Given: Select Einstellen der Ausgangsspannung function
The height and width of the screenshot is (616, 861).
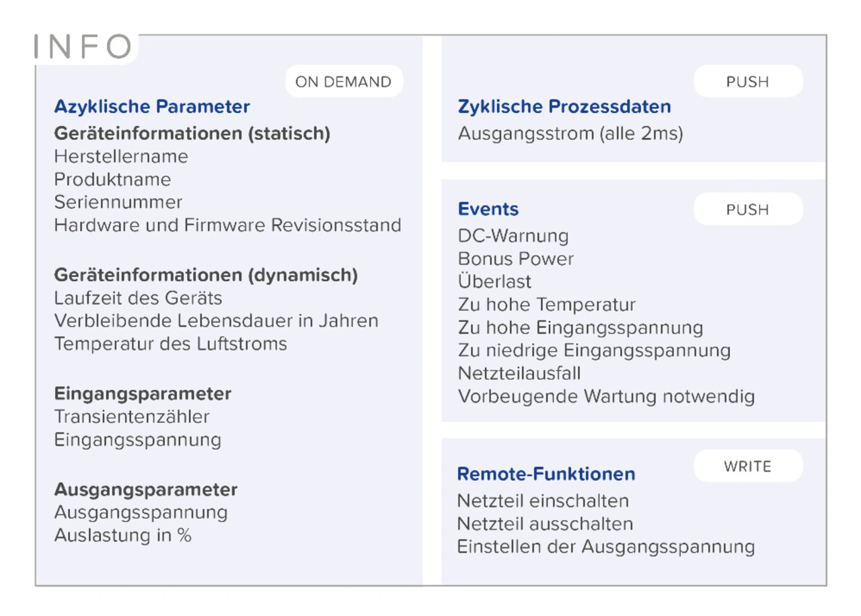Looking at the screenshot, I should (x=605, y=547).
